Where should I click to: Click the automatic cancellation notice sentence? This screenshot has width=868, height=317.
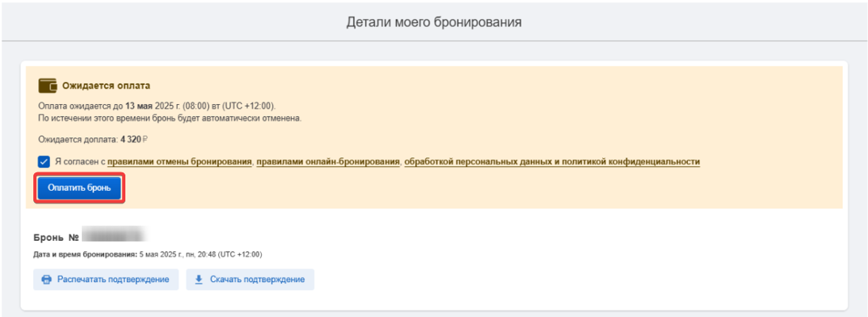tap(170, 118)
